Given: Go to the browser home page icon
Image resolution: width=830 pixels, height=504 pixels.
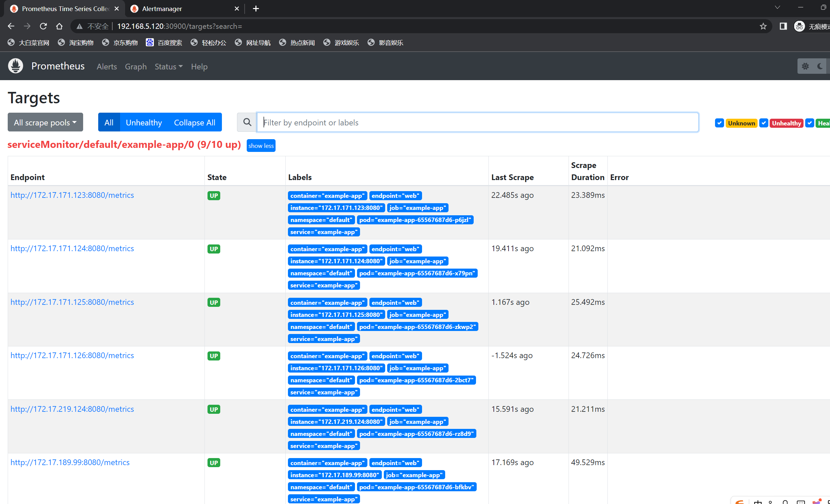Looking at the screenshot, I should click(x=59, y=26).
